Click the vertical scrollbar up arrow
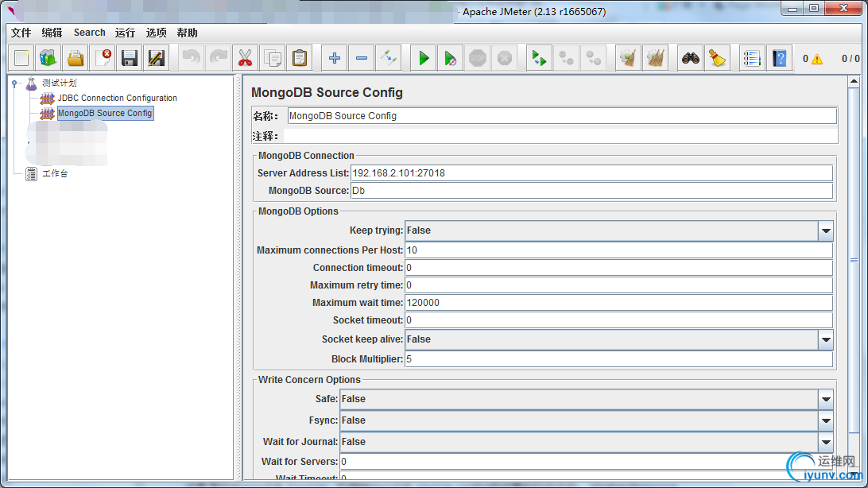The width and height of the screenshot is (868, 488). pyautogui.click(x=854, y=81)
